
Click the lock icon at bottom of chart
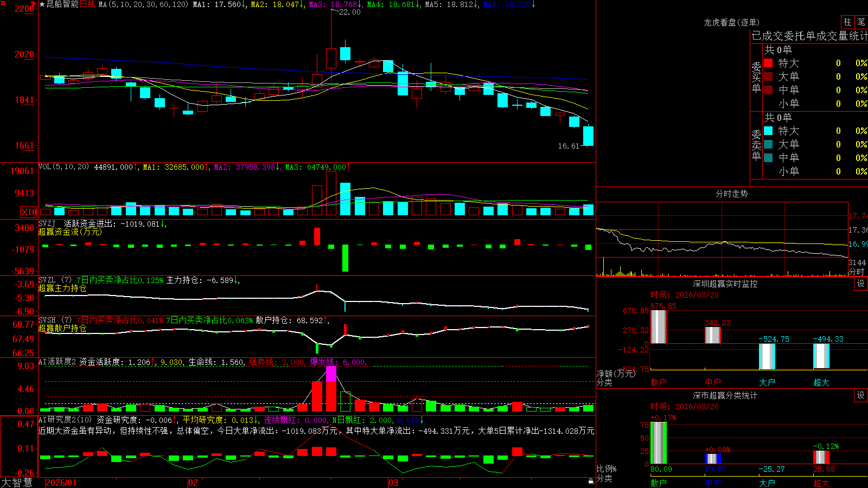(x=591, y=481)
